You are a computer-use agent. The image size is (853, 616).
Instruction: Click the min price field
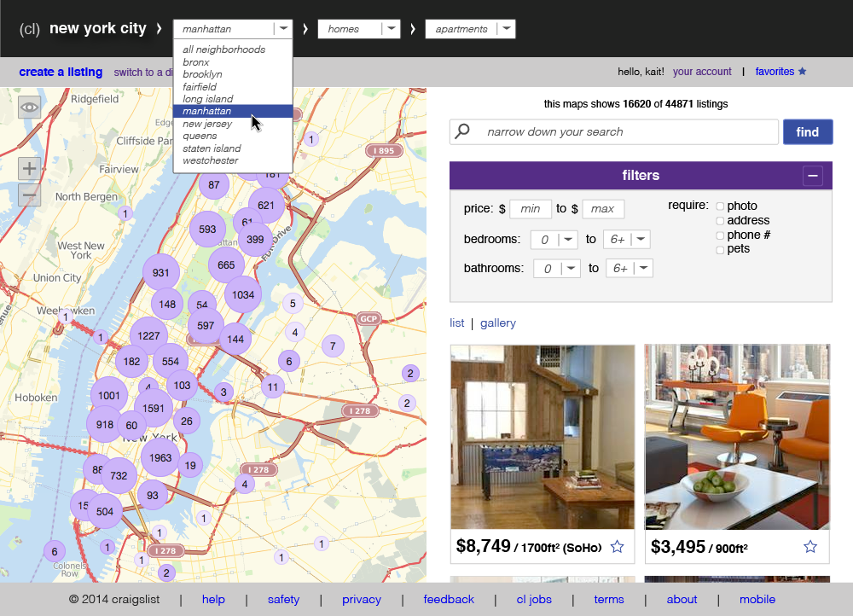point(531,209)
